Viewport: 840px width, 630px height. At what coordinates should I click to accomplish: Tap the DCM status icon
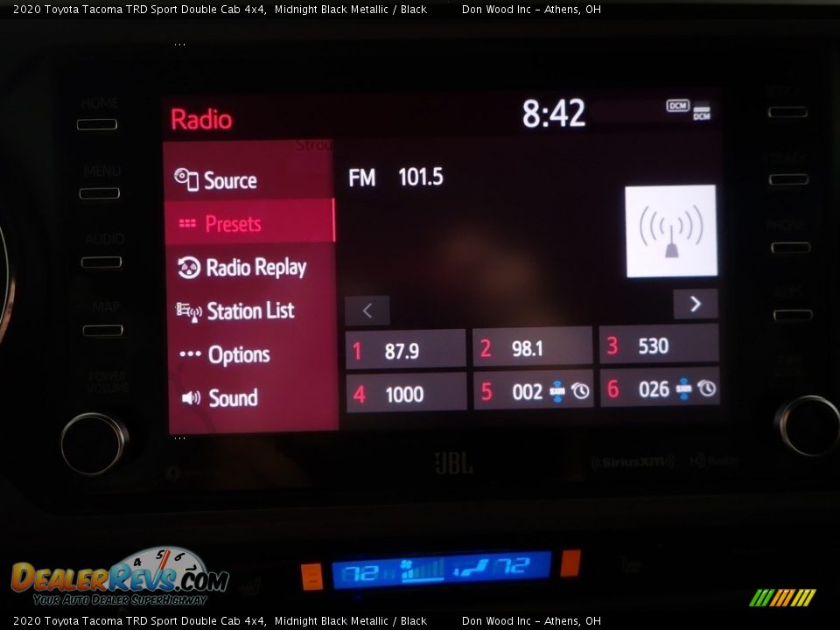[678, 105]
